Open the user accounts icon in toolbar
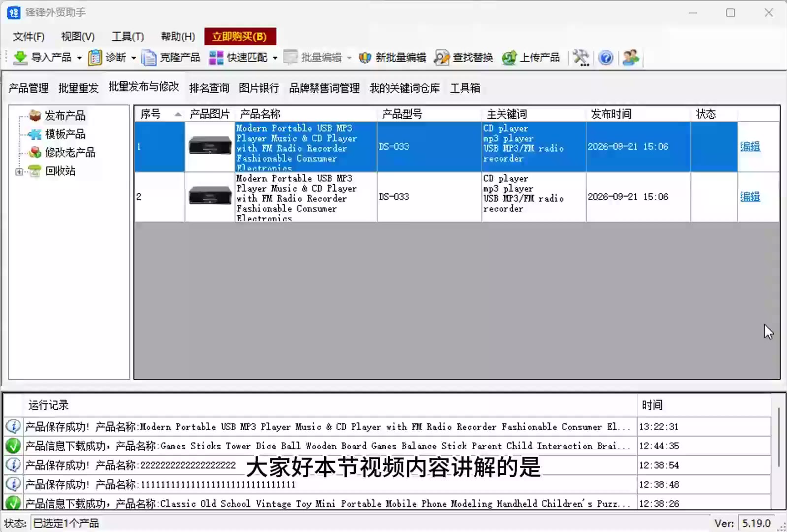 [x=631, y=58]
